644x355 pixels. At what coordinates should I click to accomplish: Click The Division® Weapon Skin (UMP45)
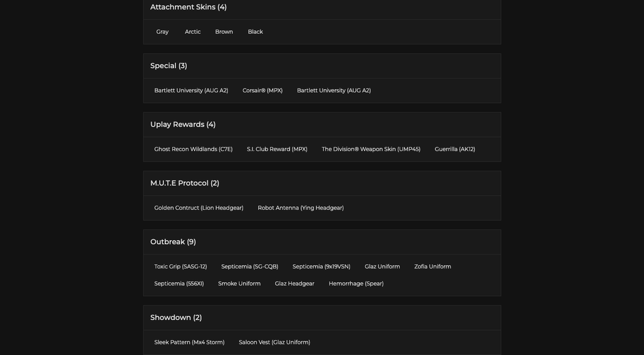point(371,149)
